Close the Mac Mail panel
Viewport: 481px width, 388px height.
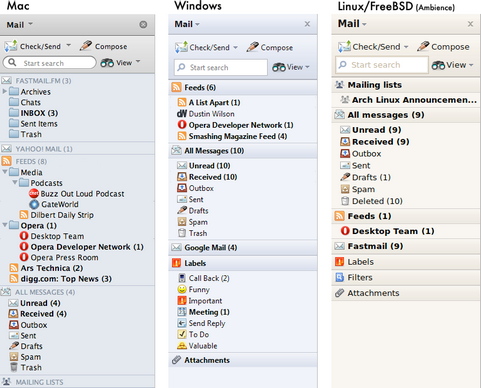pyautogui.click(x=143, y=24)
